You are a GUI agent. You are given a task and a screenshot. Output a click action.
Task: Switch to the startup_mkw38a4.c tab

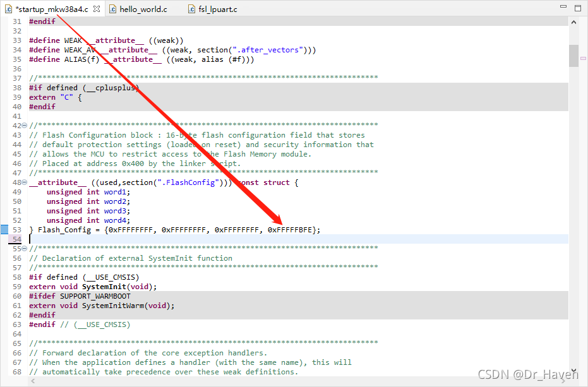[x=52, y=9]
